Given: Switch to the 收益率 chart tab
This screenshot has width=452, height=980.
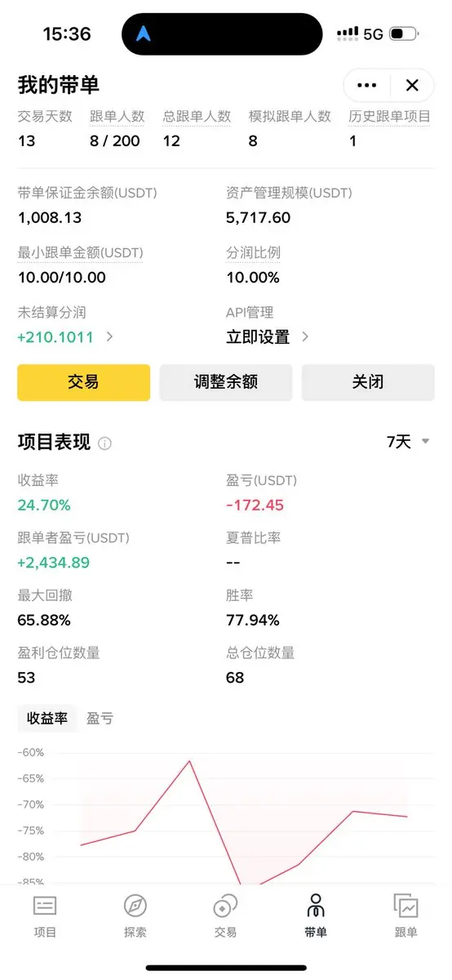Looking at the screenshot, I should pyautogui.click(x=47, y=719).
